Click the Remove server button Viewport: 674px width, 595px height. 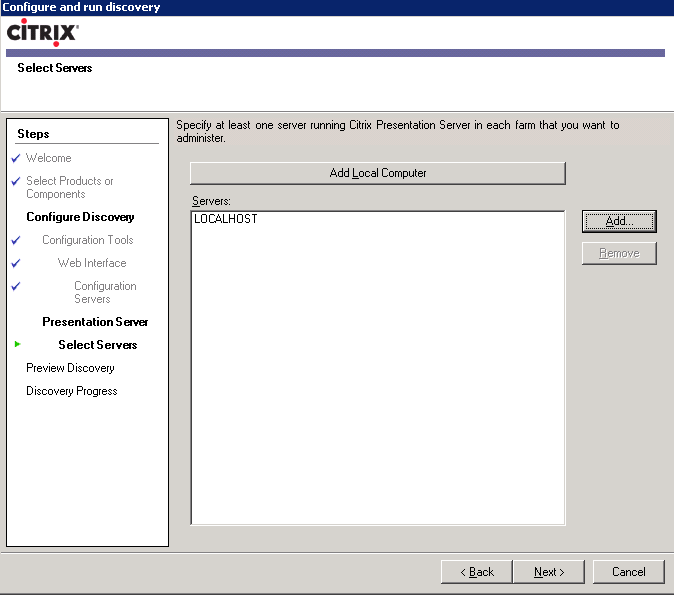pyautogui.click(x=619, y=253)
